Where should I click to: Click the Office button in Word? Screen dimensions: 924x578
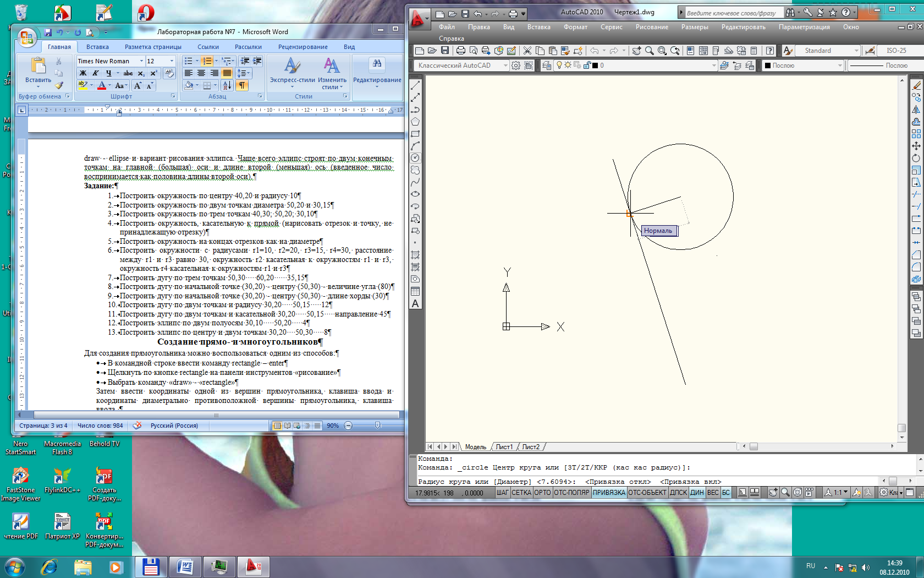[x=26, y=37]
